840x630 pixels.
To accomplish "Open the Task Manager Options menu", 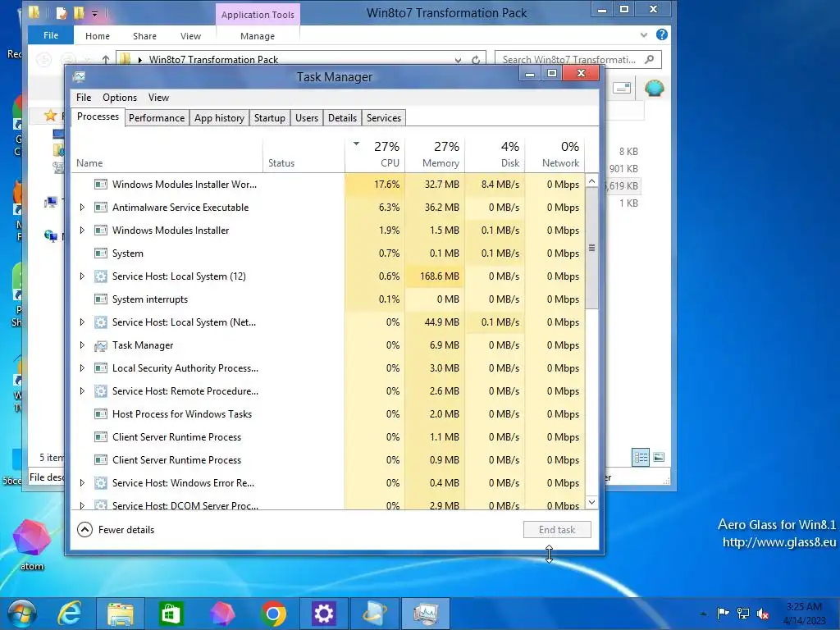I will [120, 98].
